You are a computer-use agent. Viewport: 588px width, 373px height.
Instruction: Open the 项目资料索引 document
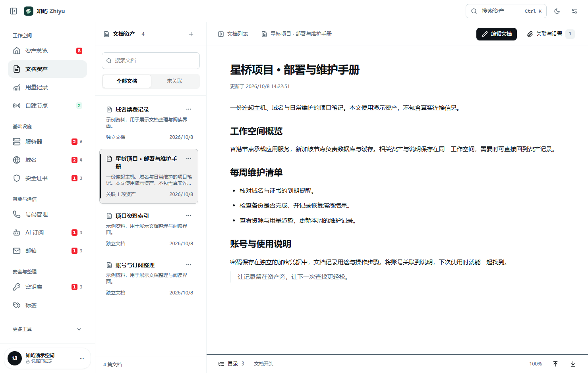coord(149,229)
